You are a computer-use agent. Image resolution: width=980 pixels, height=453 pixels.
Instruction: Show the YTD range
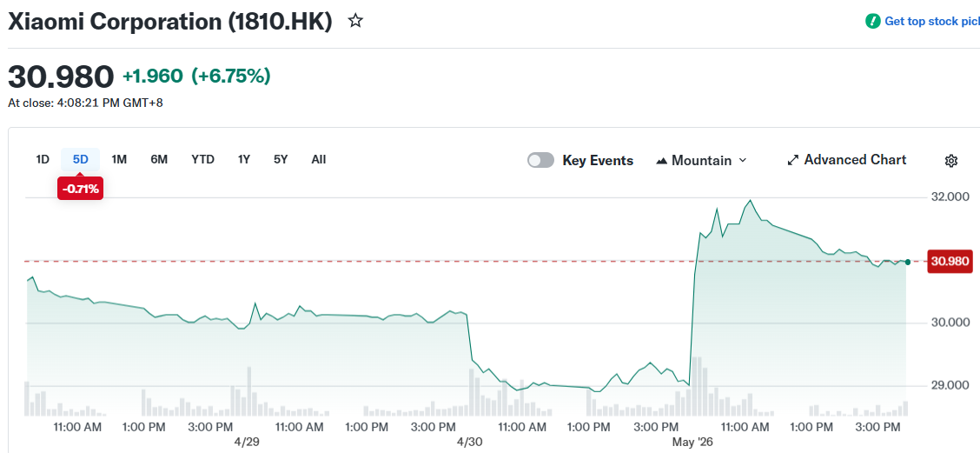pos(202,160)
